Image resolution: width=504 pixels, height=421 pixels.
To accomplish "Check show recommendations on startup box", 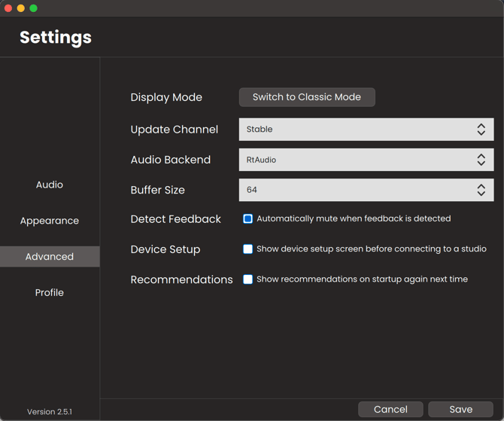I will tap(247, 279).
